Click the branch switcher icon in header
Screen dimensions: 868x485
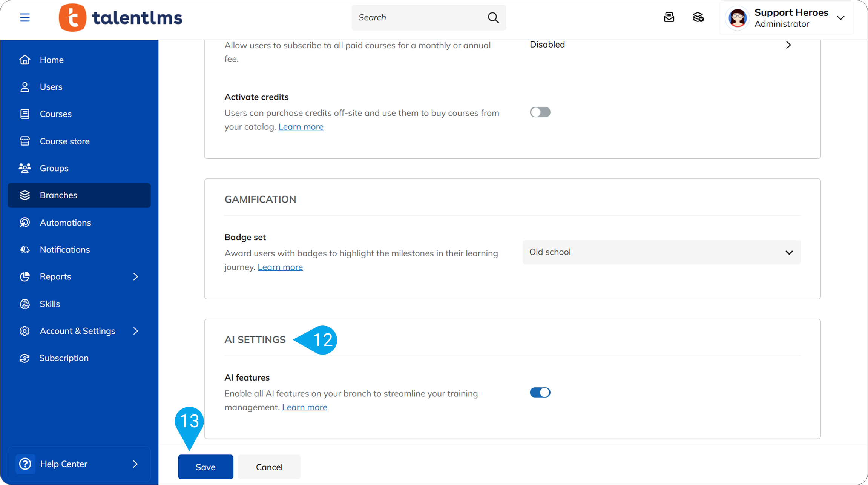pos(698,17)
